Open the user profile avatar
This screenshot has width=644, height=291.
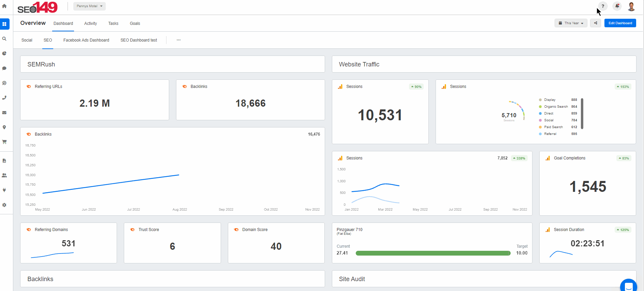pyautogui.click(x=631, y=6)
